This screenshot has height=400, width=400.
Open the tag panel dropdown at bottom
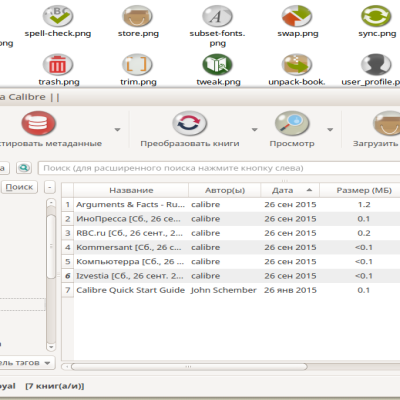pyautogui.click(x=47, y=363)
